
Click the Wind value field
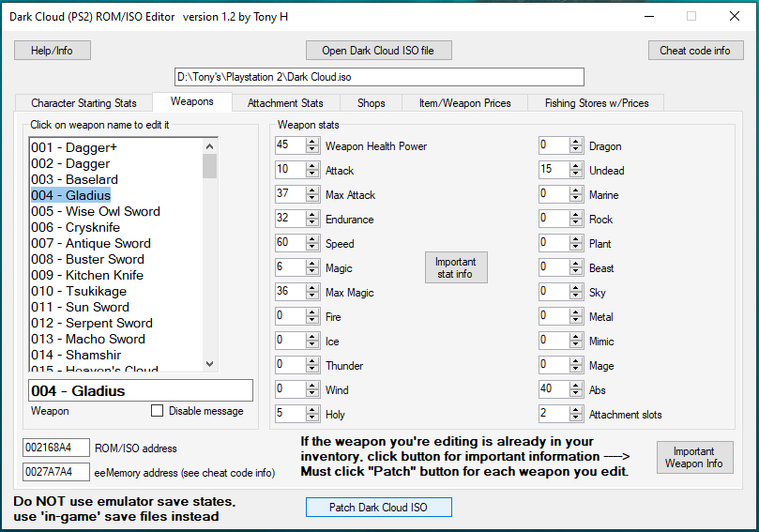[290, 388]
